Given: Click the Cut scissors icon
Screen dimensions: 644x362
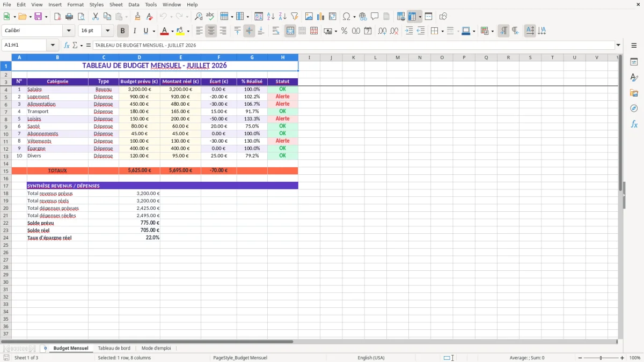Looking at the screenshot, I should point(96,17).
